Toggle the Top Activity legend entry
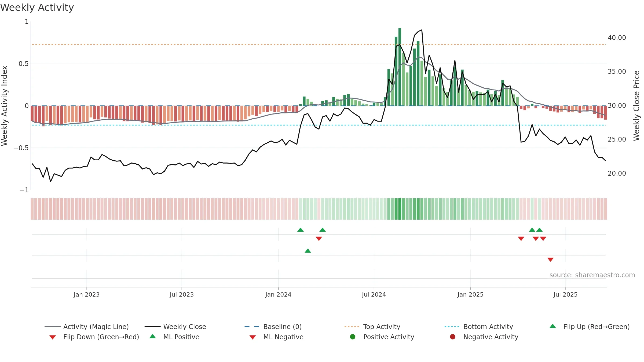 (372, 327)
